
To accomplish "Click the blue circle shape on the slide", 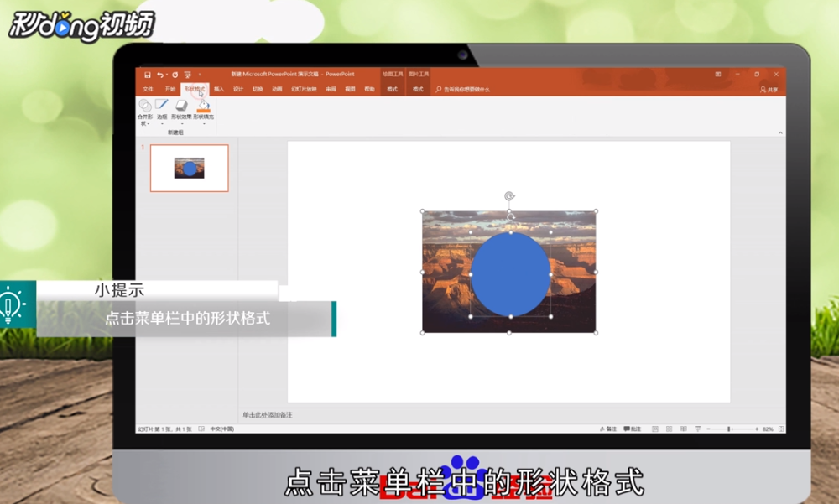I will coord(508,274).
